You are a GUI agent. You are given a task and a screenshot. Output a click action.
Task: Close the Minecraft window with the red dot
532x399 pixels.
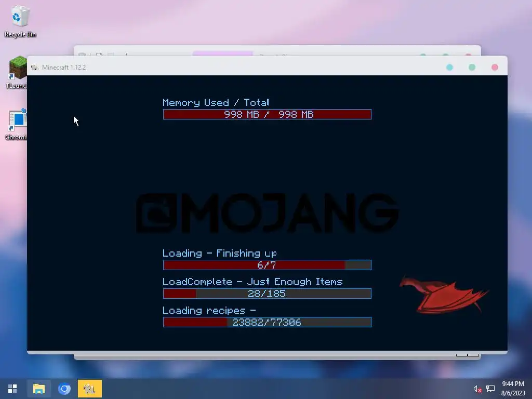[495, 67]
